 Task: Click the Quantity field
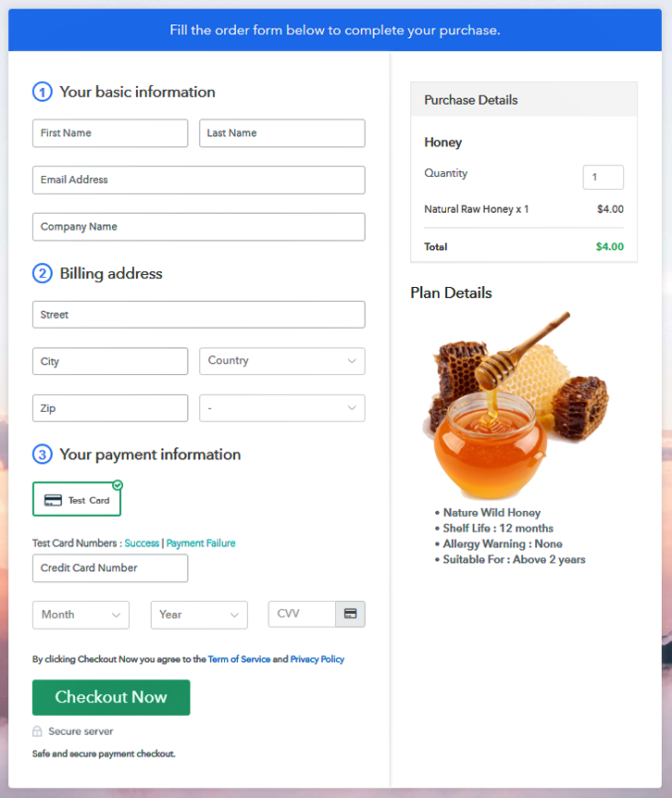603,177
